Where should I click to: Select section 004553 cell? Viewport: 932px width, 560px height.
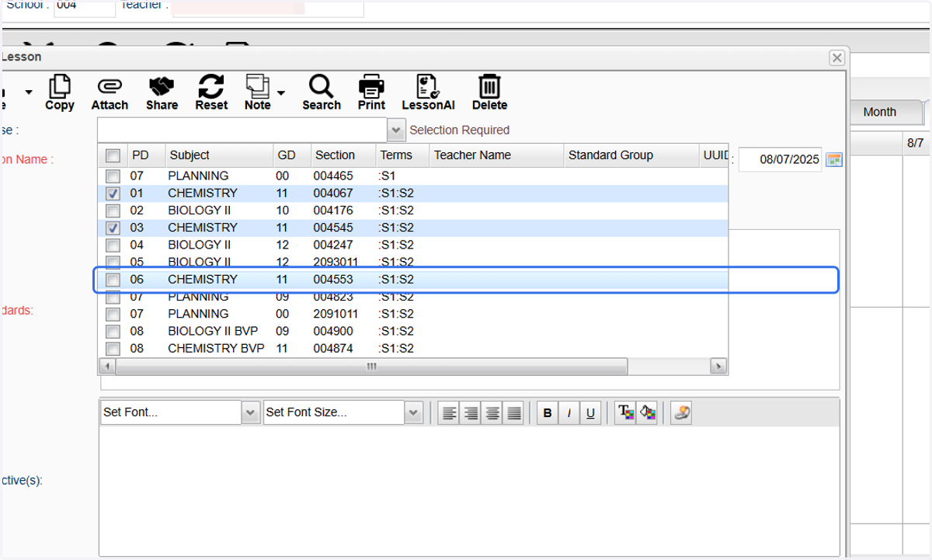333,279
